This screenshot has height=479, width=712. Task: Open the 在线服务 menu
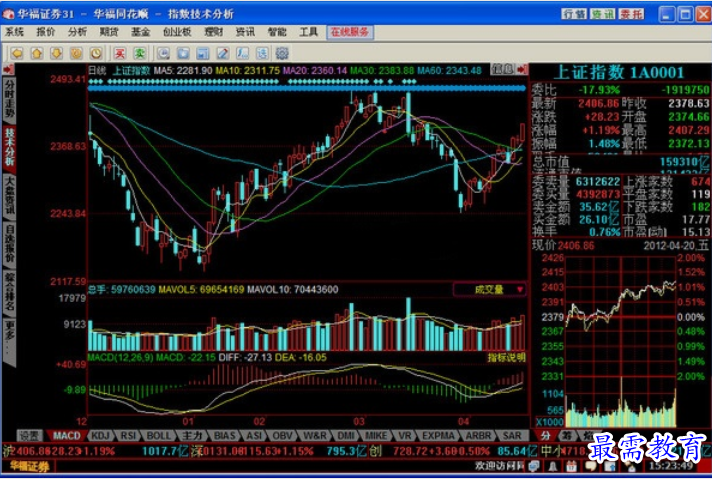350,32
